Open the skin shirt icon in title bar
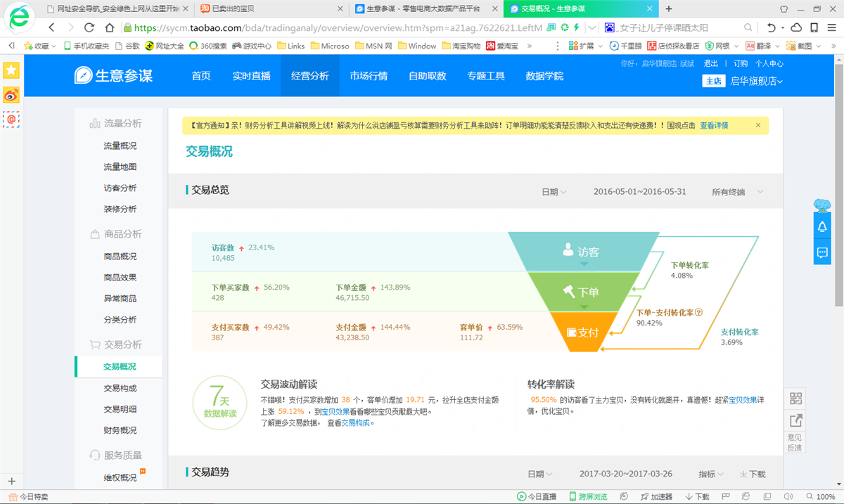 (x=784, y=9)
